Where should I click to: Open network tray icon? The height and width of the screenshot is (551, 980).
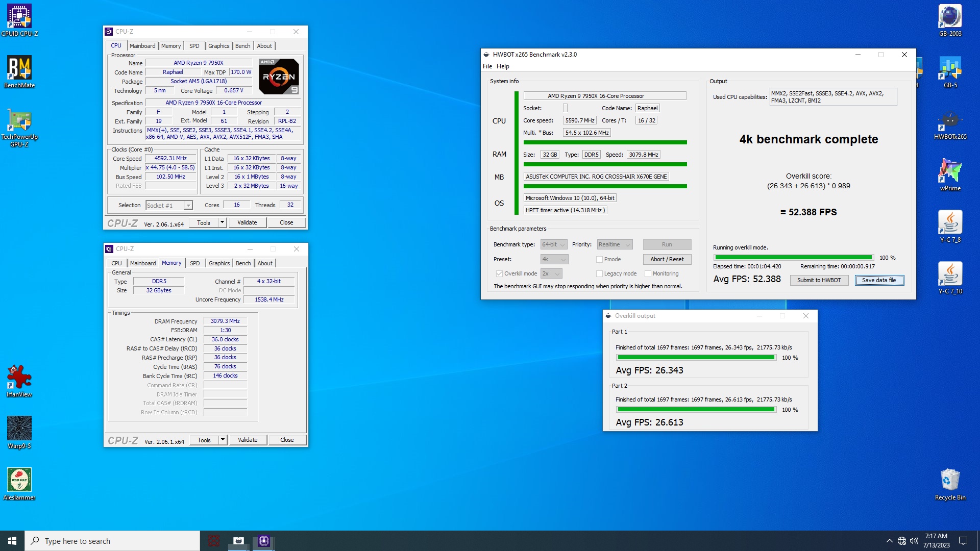(x=902, y=541)
